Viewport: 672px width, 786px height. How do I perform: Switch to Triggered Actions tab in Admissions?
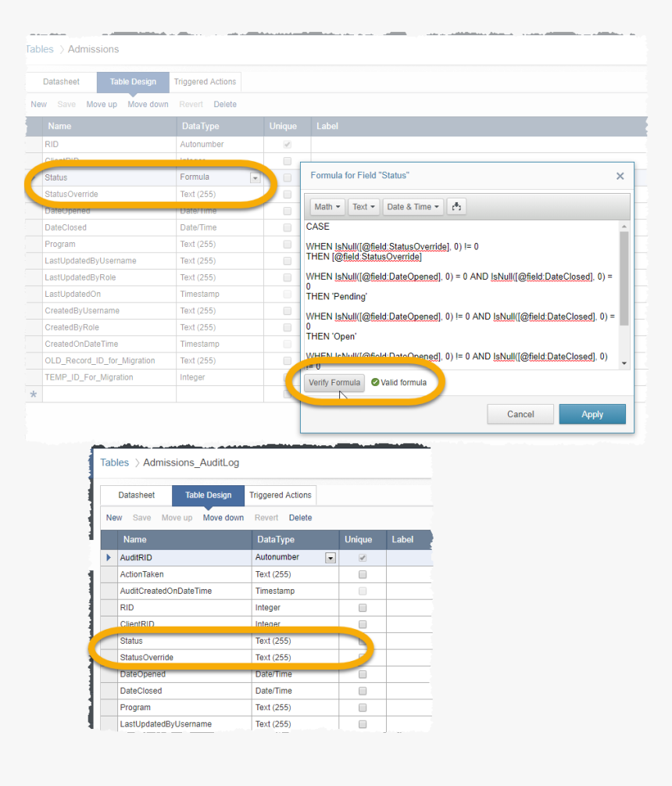[x=205, y=82]
